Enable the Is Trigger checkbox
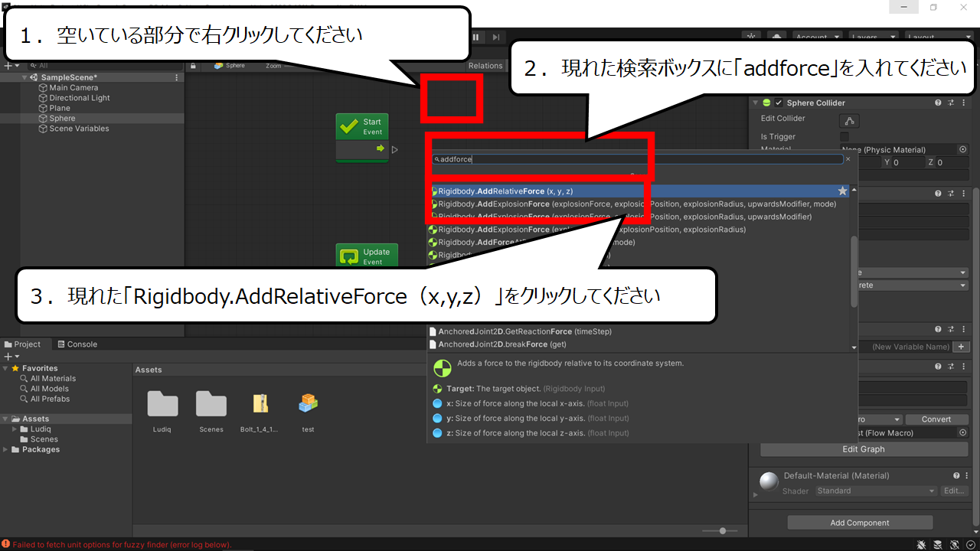Image resolution: width=980 pixels, height=551 pixels. [844, 136]
